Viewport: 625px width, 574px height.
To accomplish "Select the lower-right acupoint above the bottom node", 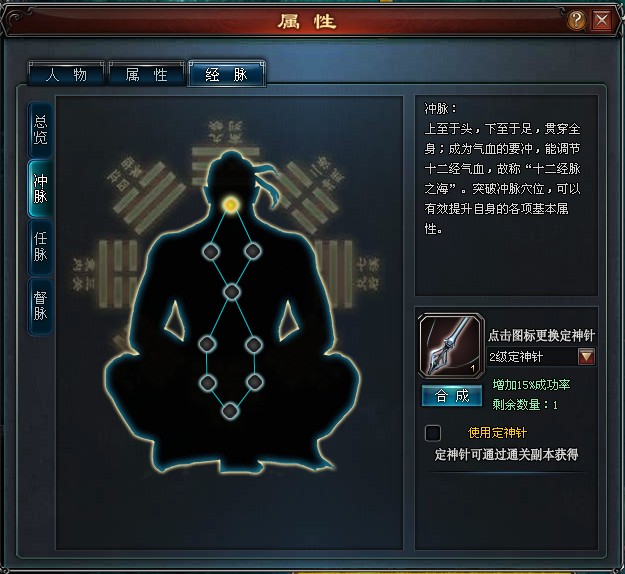I will [x=254, y=383].
